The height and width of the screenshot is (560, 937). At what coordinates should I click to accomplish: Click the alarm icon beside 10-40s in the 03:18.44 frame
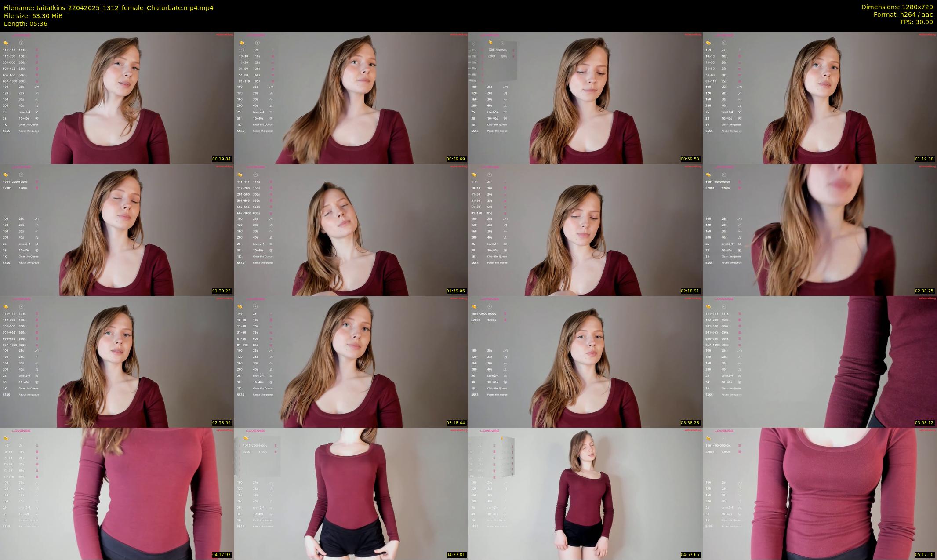(271, 382)
